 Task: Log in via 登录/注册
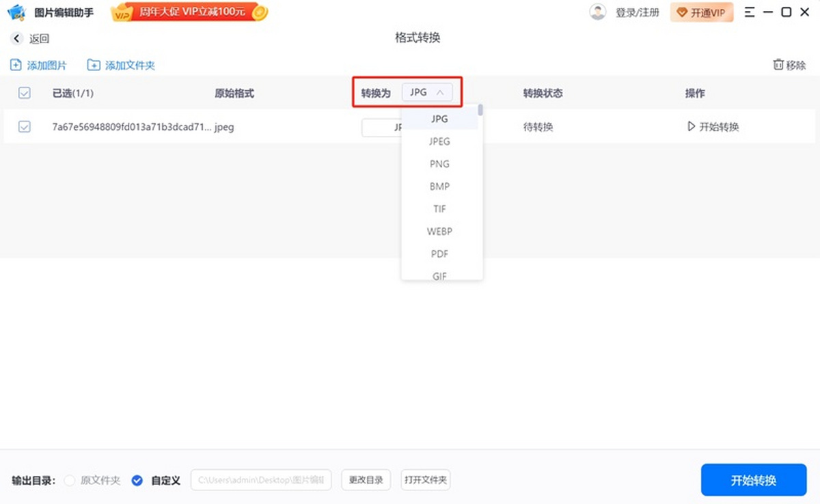click(x=637, y=13)
